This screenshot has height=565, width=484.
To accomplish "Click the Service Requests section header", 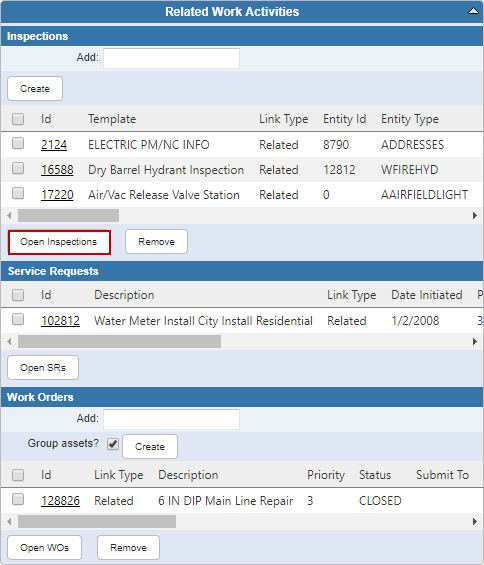I will coord(242,271).
